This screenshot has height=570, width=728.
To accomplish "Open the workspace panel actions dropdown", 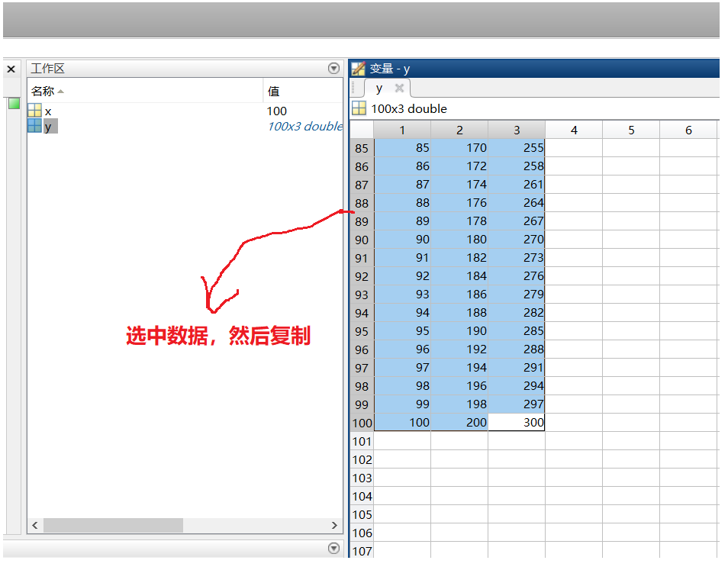I will point(333,69).
